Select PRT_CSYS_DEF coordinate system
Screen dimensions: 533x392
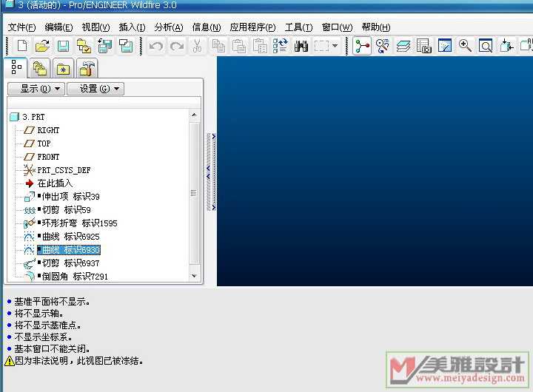pos(64,170)
